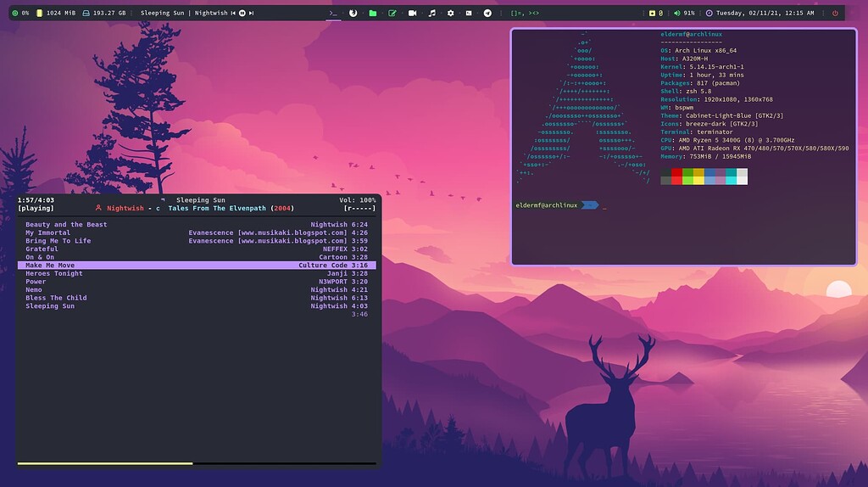Click the eldermf@archlinux shell prompt
The image size is (868, 487).
click(547, 205)
